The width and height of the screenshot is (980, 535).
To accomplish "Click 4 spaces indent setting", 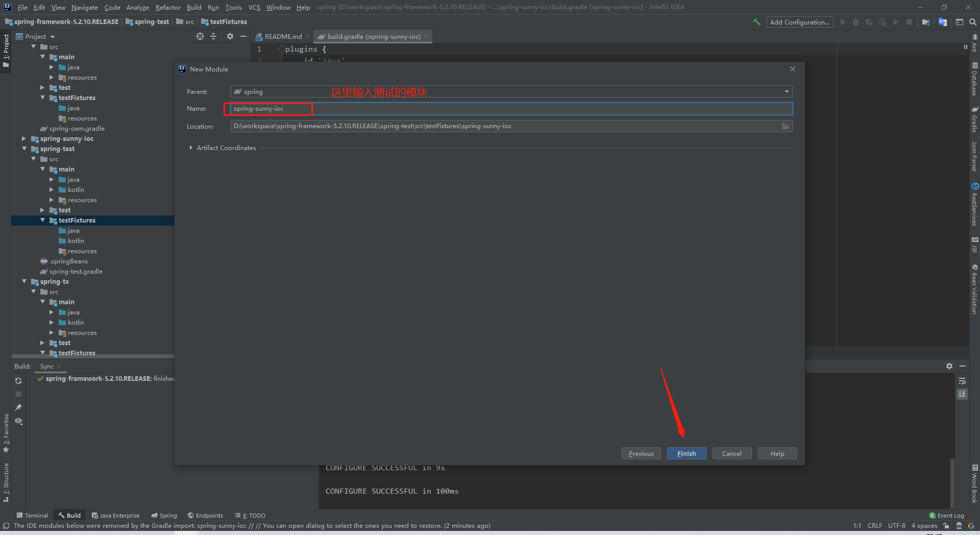I will pyautogui.click(x=924, y=525).
